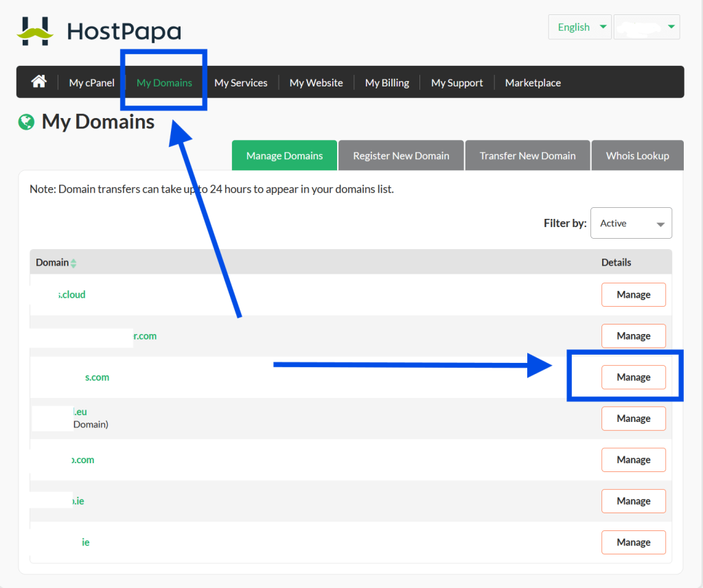The width and height of the screenshot is (703, 588).
Task: Click the dropdown arrow on Filter by selector
Action: pyautogui.click(x=660, y=222)
